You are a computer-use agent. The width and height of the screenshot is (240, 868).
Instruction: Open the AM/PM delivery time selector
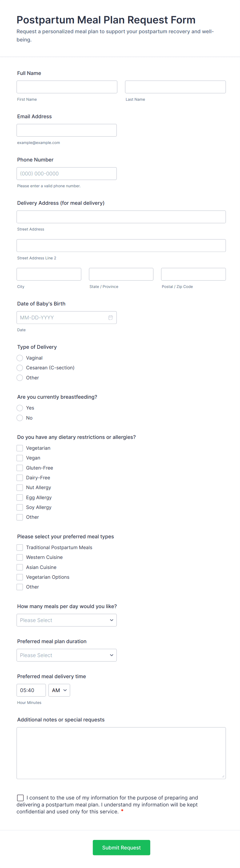pos(59,690)
